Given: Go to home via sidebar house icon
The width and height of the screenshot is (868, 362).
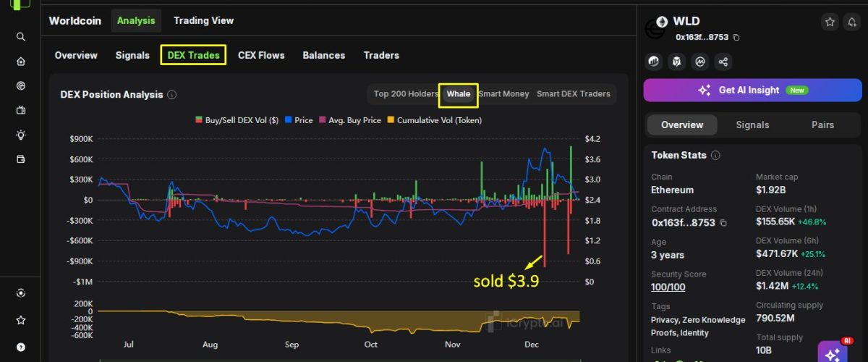Looking at the screenshot, I should pos(21,62).
